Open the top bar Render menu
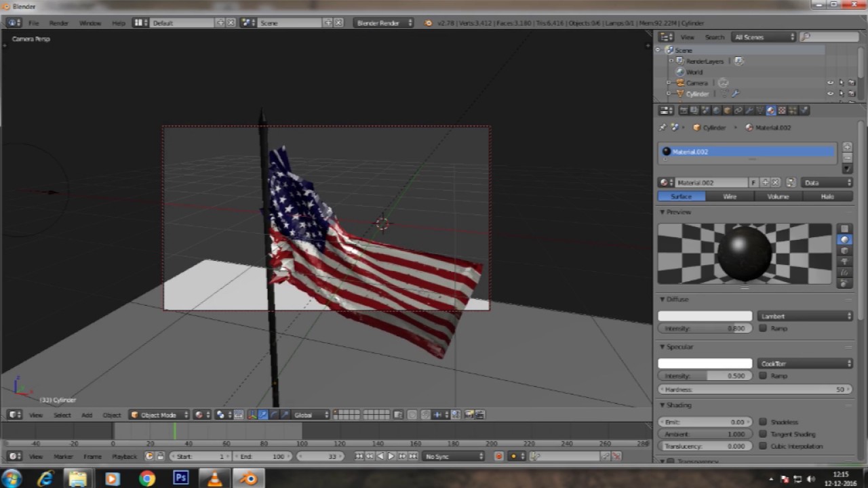The image size is (868, 488). tap(58, 23)
